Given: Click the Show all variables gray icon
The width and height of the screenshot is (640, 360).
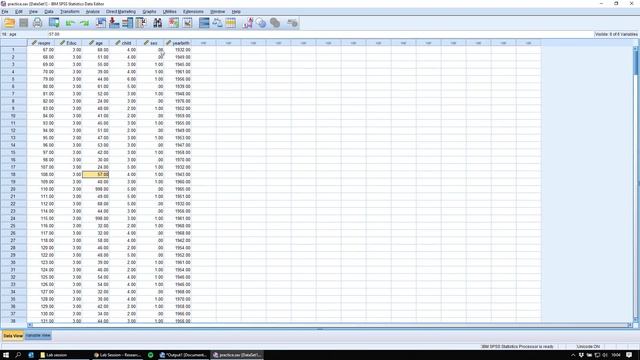Looking at the screenshot, I should [275, 23].
